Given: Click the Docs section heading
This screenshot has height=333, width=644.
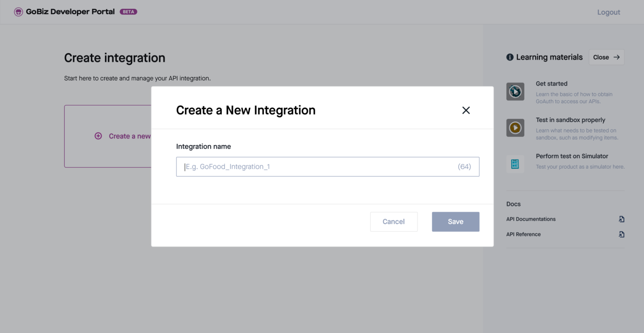Looking at the screenshot, I should pos(513,204).
